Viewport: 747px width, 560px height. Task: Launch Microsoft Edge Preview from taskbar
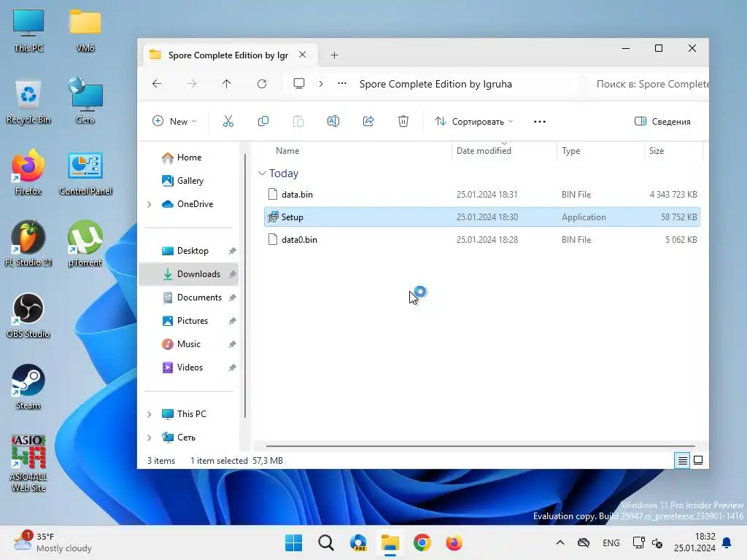(357, 542)
